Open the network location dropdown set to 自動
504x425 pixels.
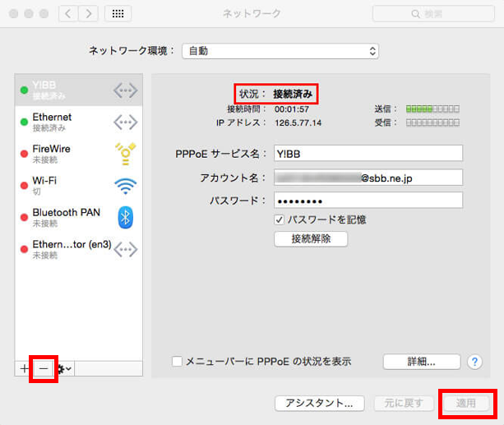coord(280,51)
